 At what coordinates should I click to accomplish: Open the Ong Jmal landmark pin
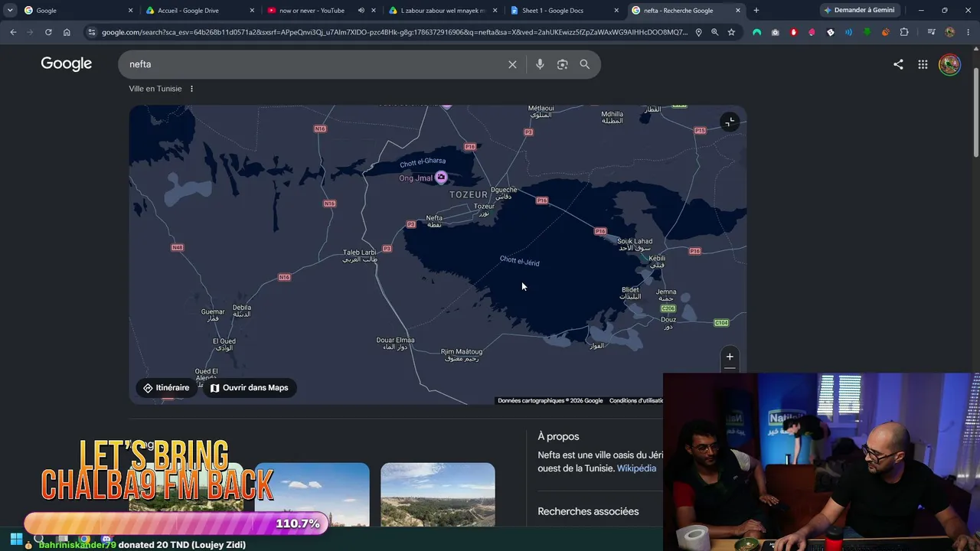point(441,178)
